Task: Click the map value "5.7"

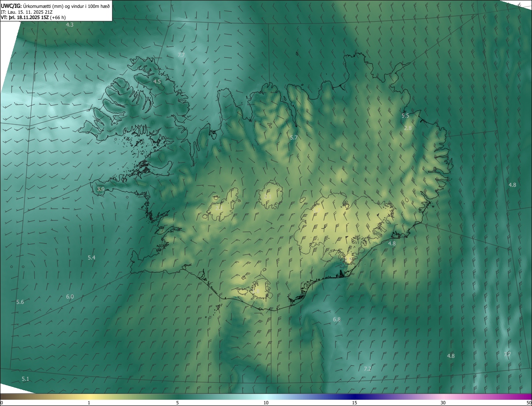Action: click(294, 137)
